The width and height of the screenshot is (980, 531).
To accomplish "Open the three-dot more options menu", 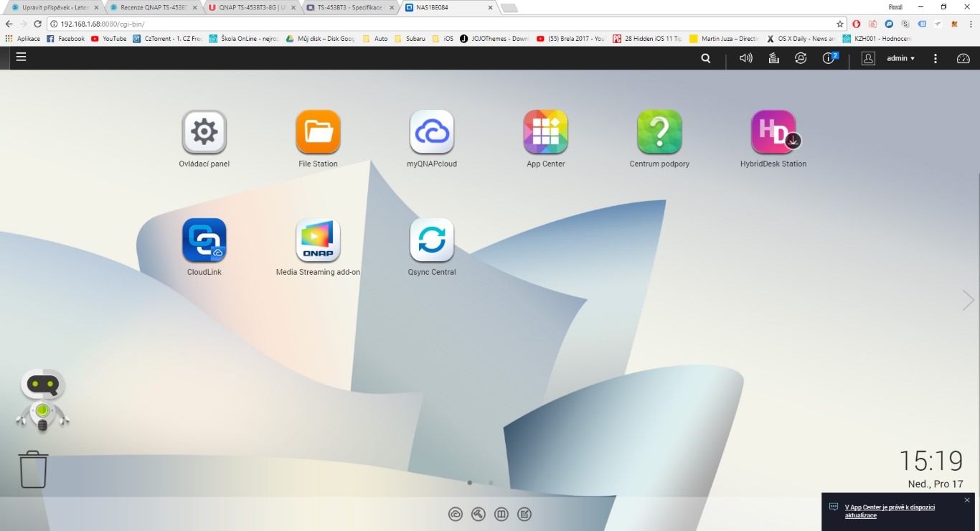I will tap(936, 58).
